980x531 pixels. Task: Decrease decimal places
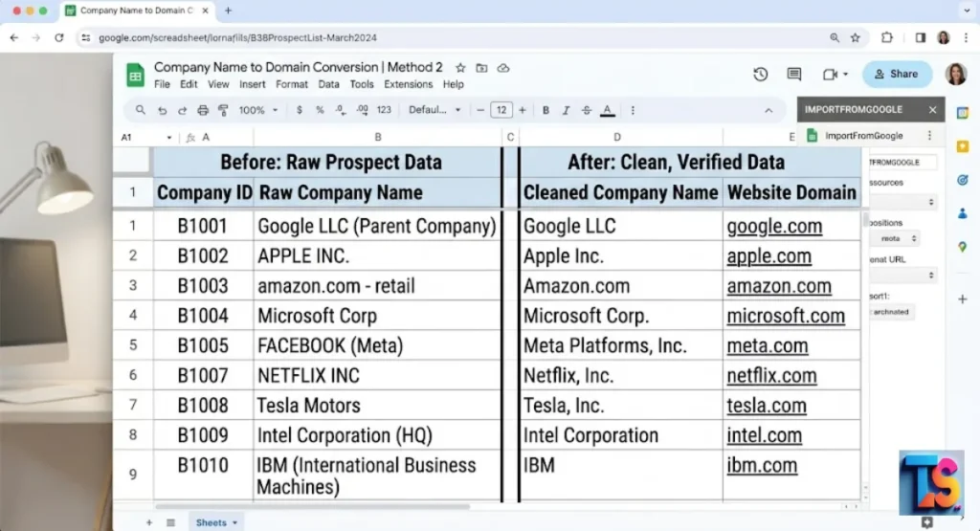[341, 110]
